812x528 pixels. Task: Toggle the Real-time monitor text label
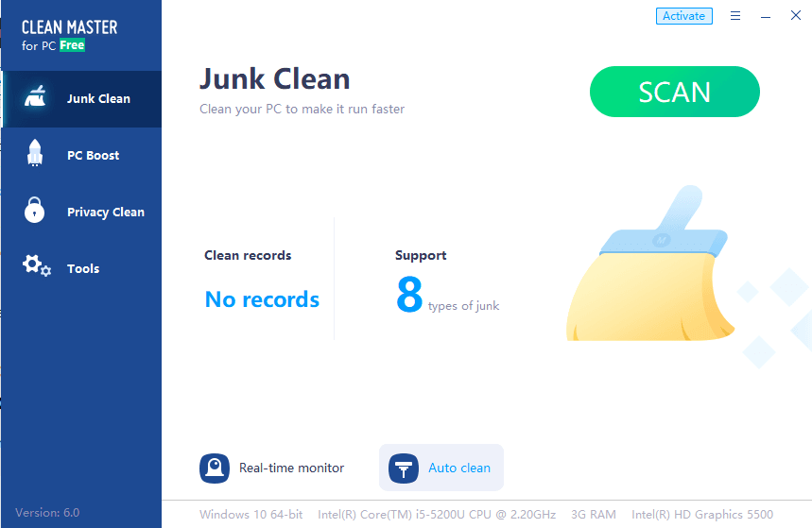(x=291, y=468)
